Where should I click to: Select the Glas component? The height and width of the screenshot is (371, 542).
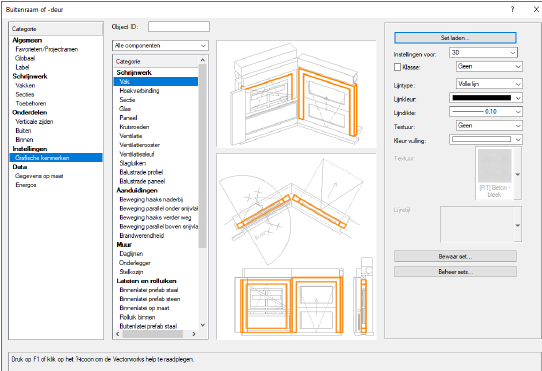pyautogui.click(x=125, y=109)
